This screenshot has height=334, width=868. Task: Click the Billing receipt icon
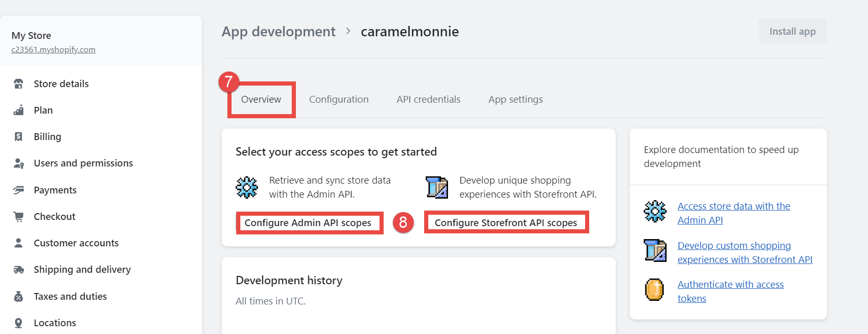tap(19, 136)
